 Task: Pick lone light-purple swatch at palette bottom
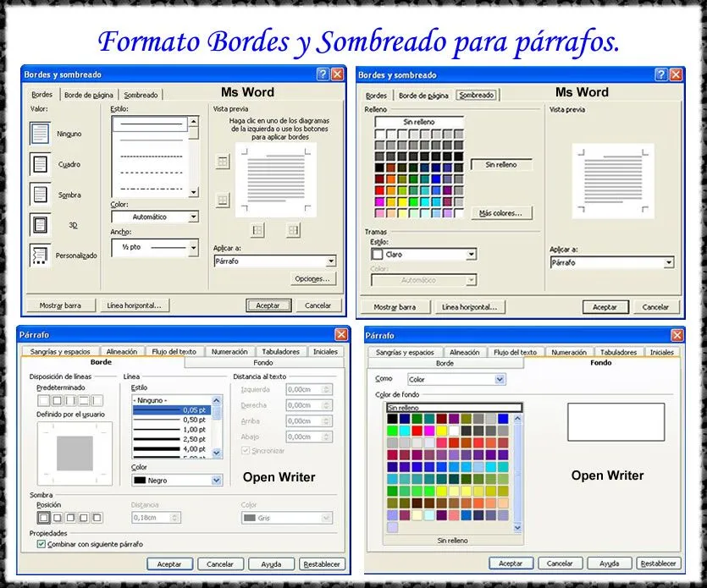(392, 527)
